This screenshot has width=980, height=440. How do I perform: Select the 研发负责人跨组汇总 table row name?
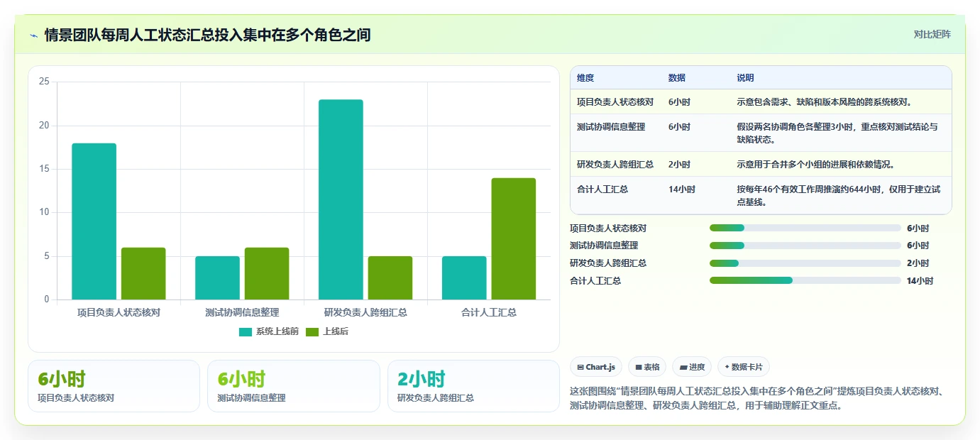[615, 165]
